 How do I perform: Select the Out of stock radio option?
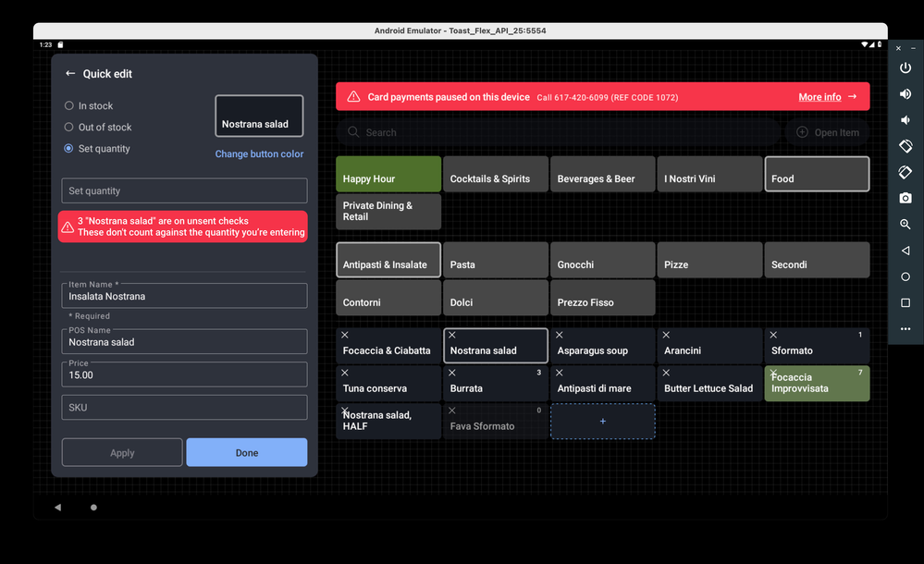69,128
